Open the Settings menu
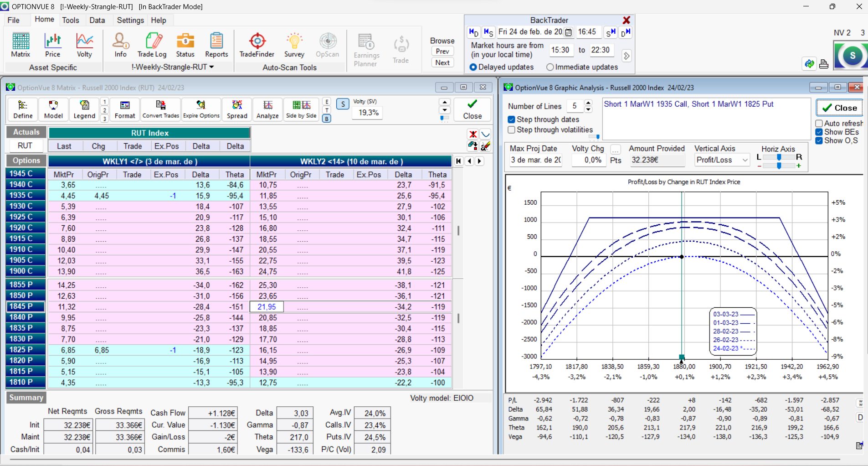868x466 pixels. click(x=130, y=20)
